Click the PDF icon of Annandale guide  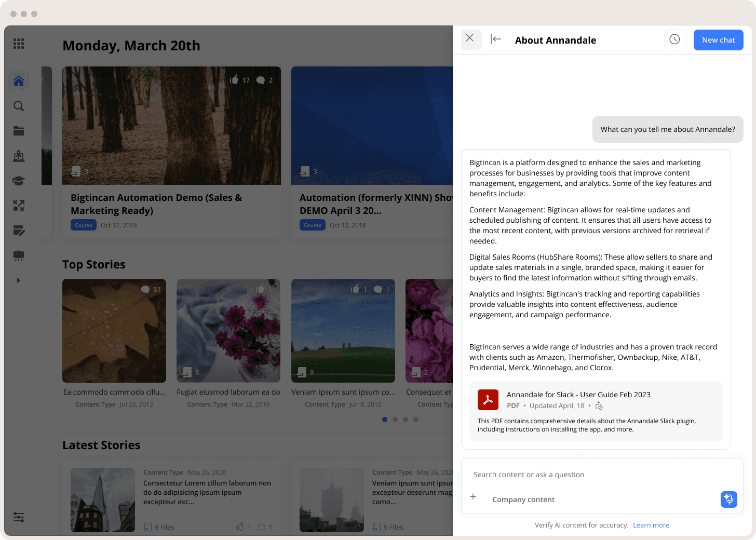click(x=488, y=400)
